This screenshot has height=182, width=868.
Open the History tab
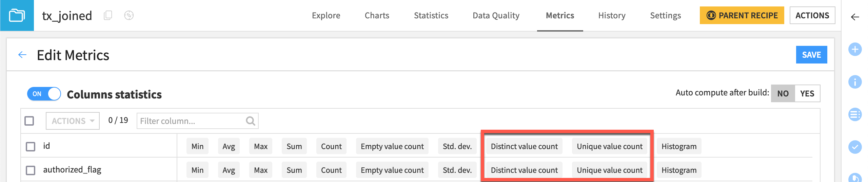[612, 16]
